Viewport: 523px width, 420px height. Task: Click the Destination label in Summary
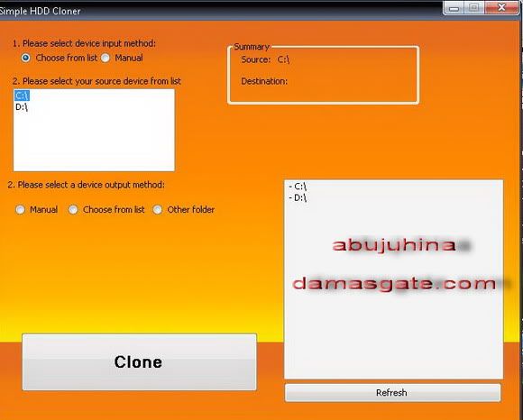click(x=264, y=81)
